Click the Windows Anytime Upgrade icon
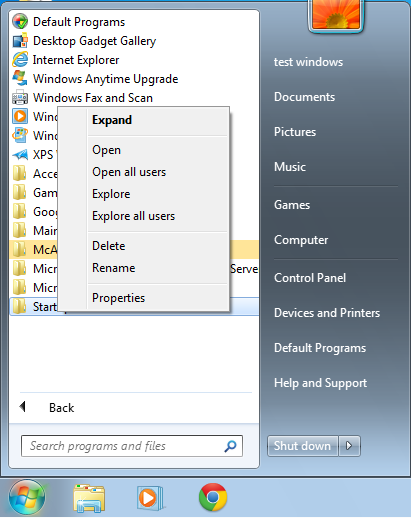The height and width of the screenshot is (518, 411). point(20,79)
